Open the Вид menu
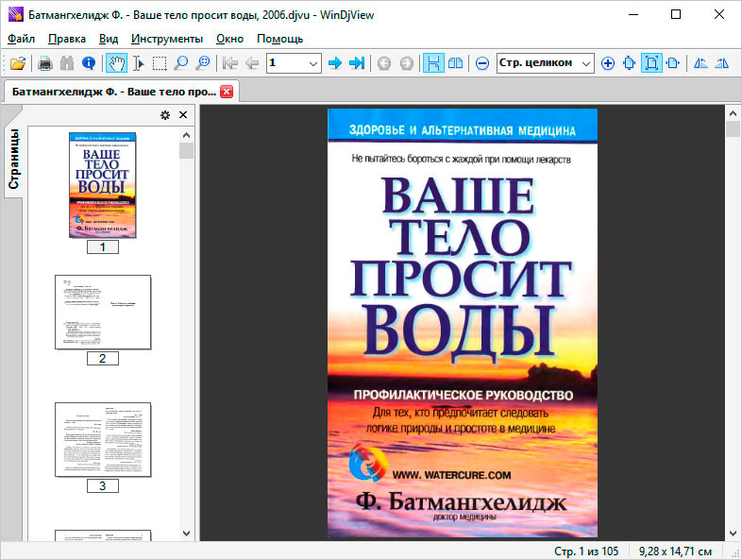742x560 pixels. pyautogui.click(x=109, y=39)
